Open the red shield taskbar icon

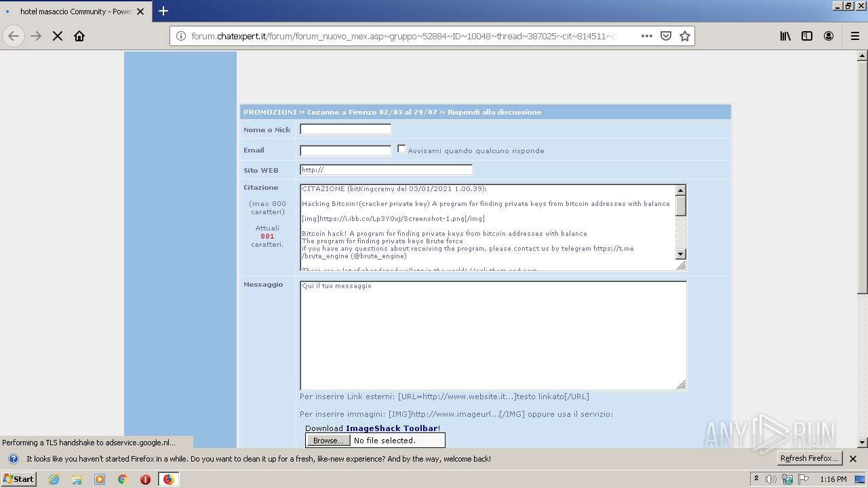(x=145, y=479)
